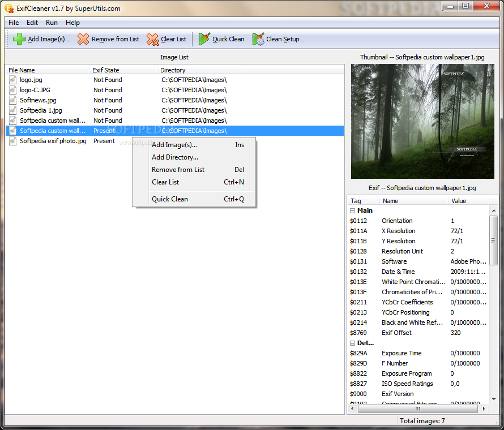The height and width of the screenshot is (430, 504).
Task: Select the YCbCr Positioning exif row
Action: (x=418, y=312)
